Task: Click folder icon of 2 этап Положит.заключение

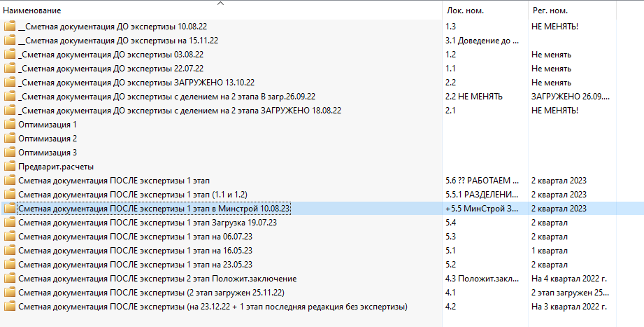Action: [x=10, y=279]
